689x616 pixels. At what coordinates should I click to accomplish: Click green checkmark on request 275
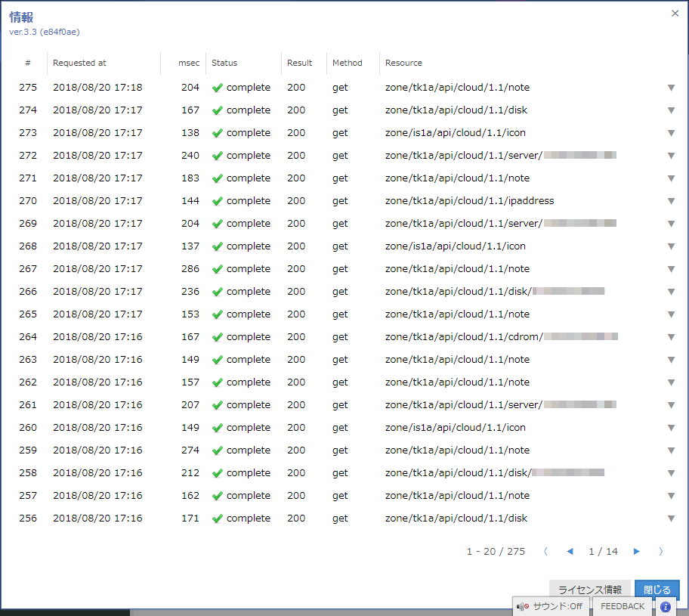point(218,88)
